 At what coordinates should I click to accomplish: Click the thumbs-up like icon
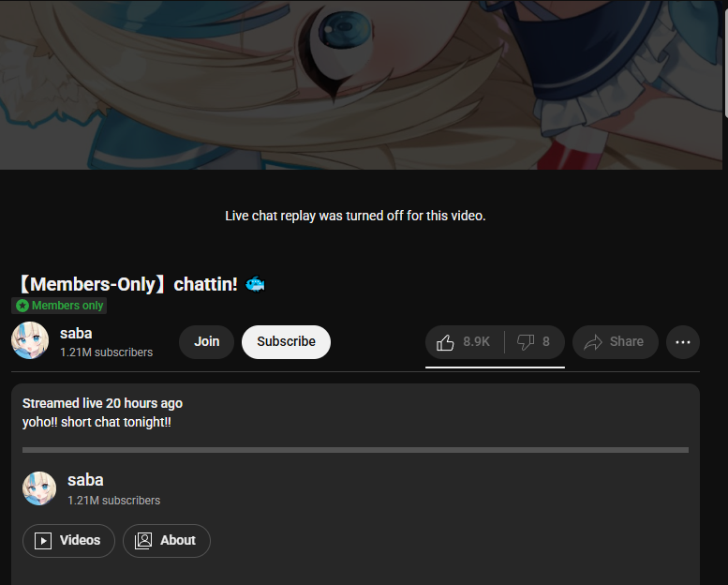[445, 342]
